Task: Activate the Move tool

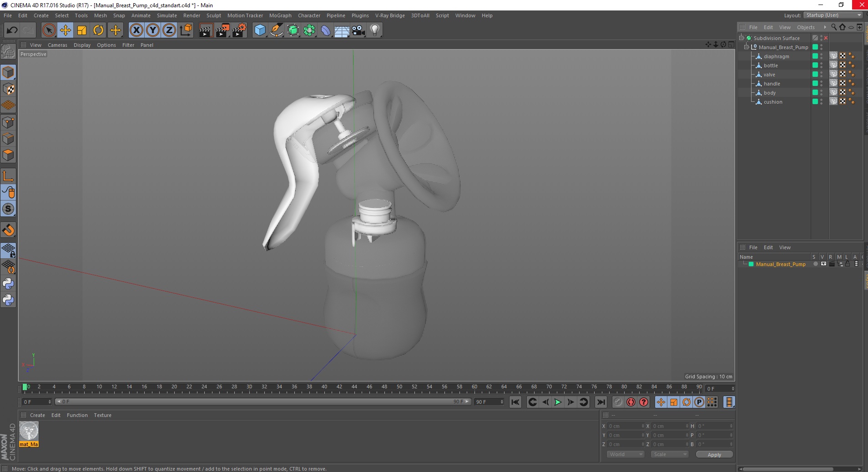Action: (65, 30)
